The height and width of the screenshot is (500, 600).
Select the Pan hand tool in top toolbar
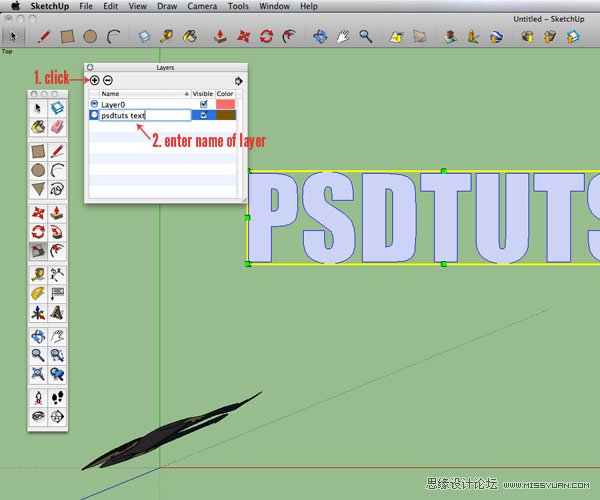pyautogui.click(x=343, y=37)
